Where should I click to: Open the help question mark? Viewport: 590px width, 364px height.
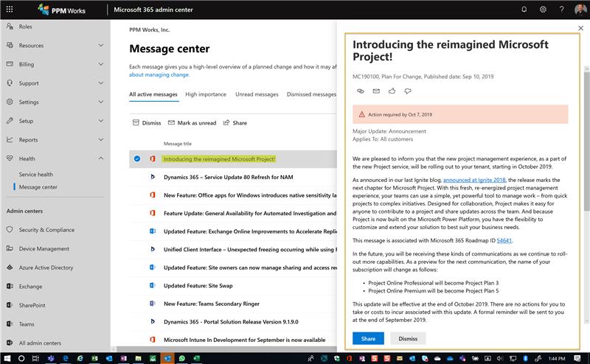[561, 10]
